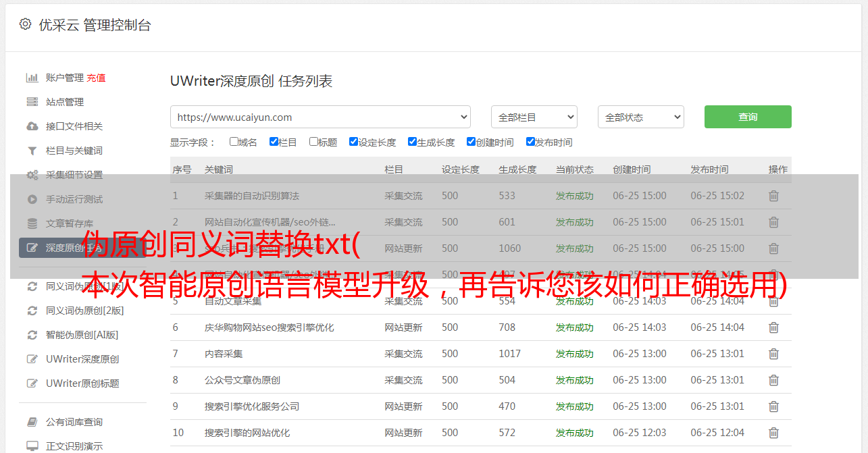The height and width of the screenshot is (453, 868).
Task: Enable the 域名 display field checkbox
Action: pyautogui.click(x=234, y=142)
